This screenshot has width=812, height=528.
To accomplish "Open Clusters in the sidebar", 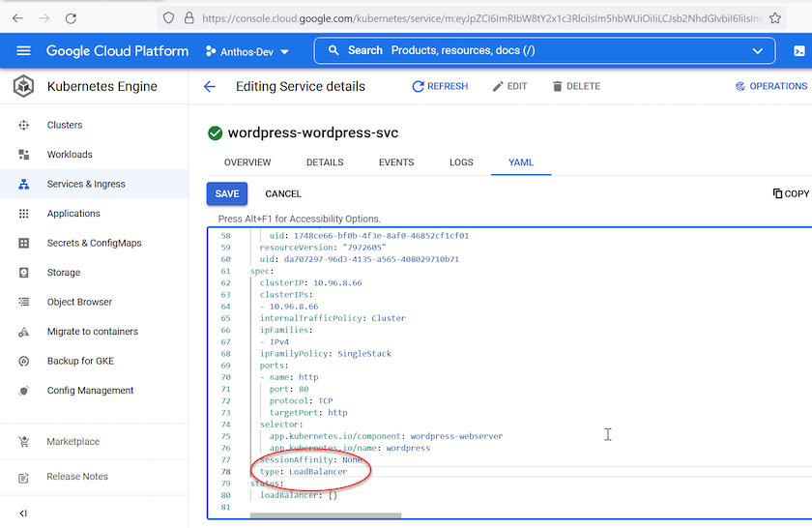I will click(x=65, y=125).
